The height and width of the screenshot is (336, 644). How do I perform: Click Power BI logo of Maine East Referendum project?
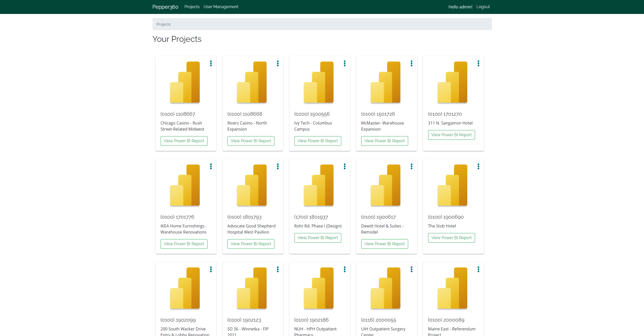tap(452, 288)
